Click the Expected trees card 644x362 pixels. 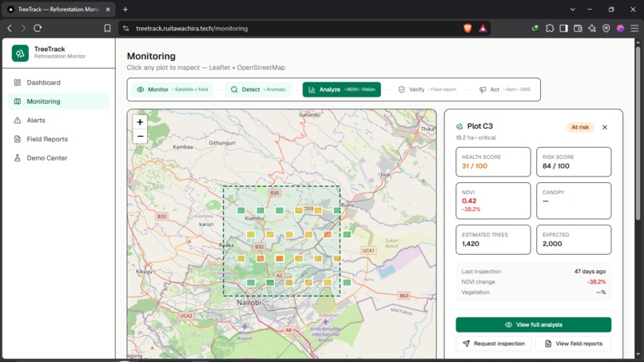click(574, 240)
